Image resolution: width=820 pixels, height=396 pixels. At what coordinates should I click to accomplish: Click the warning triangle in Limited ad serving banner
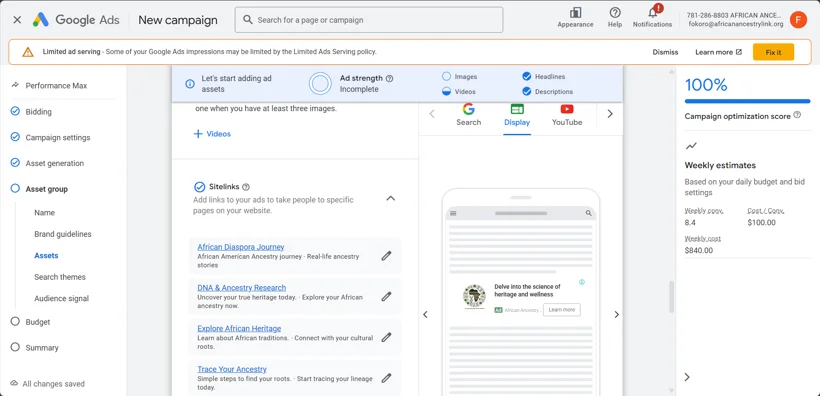(28, 52)
